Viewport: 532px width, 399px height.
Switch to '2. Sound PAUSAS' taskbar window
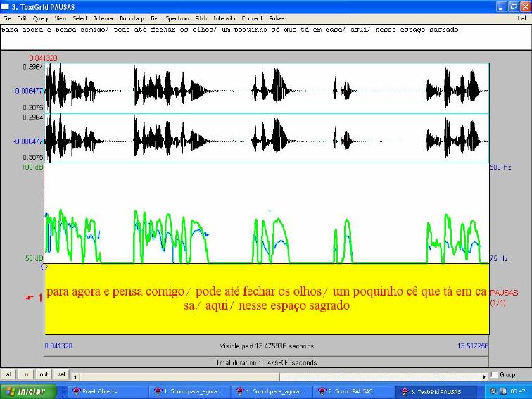point(353,391)
